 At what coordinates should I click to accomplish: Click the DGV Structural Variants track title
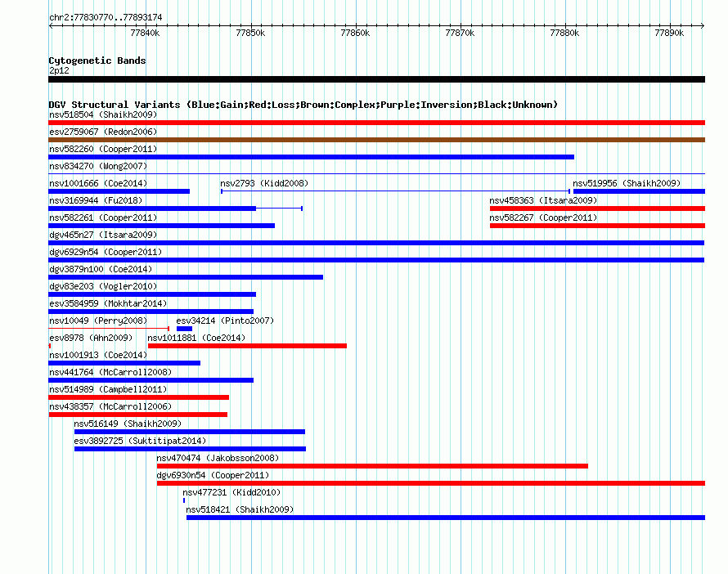(x=303, y=105)
